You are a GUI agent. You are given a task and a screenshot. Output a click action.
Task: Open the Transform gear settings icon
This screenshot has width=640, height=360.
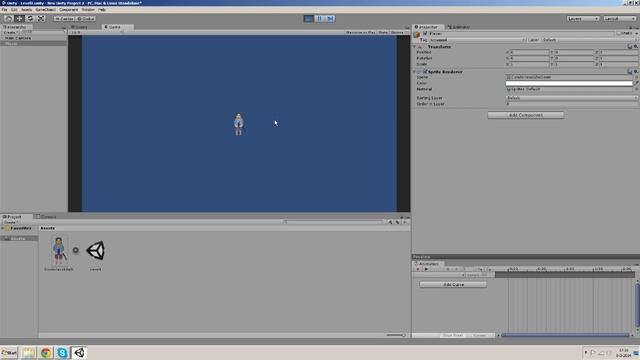click(x=636, y=47)
